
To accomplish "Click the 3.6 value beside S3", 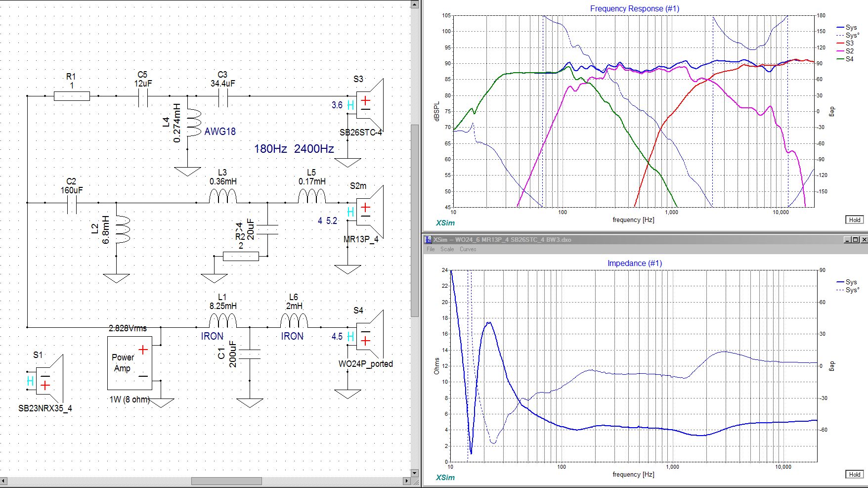I will 337,105.
